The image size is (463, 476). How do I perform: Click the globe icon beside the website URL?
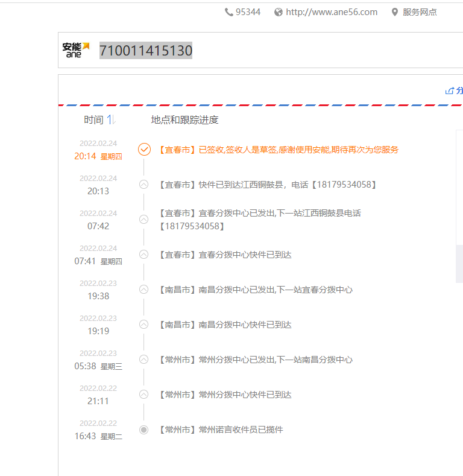point(279,12)
